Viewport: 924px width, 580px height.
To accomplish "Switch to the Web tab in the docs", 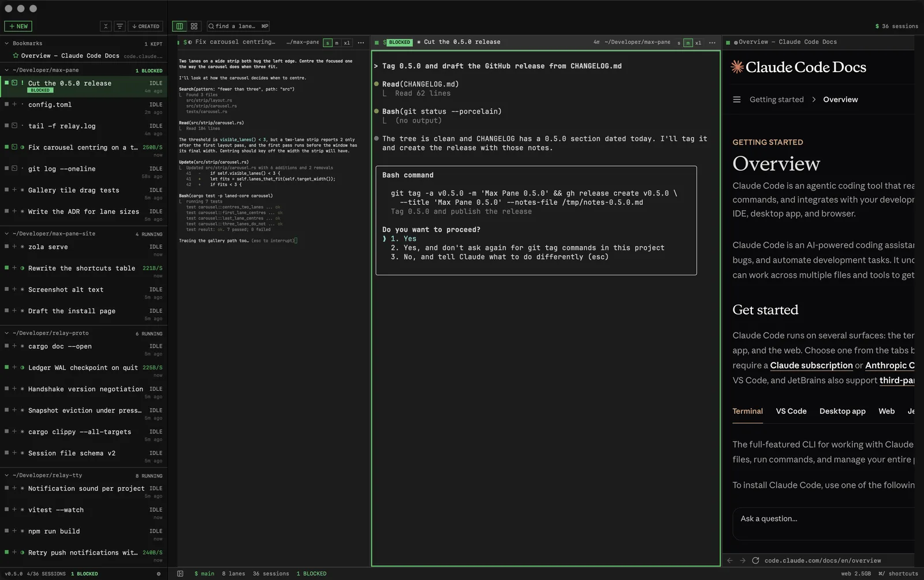I will point(886,411).
